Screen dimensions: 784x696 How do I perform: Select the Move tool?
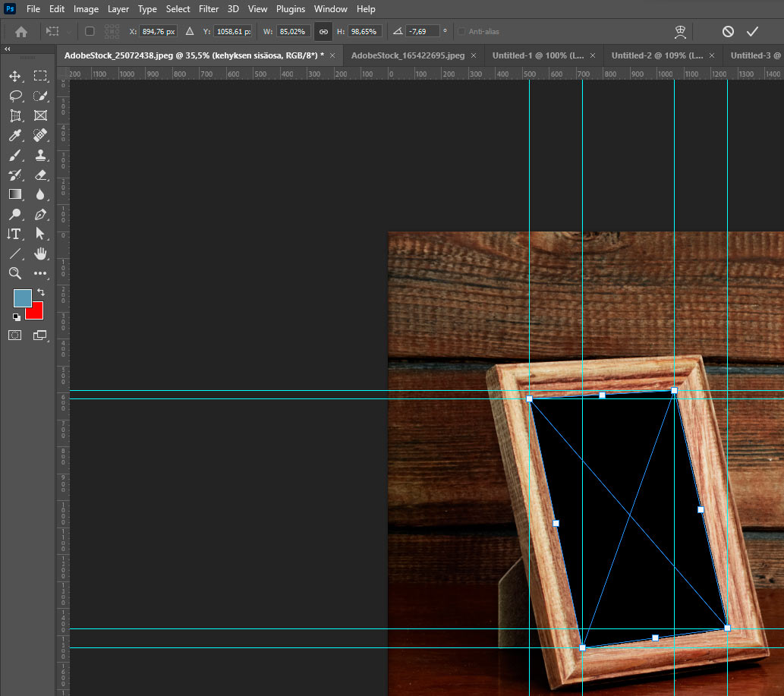(15, 76)
